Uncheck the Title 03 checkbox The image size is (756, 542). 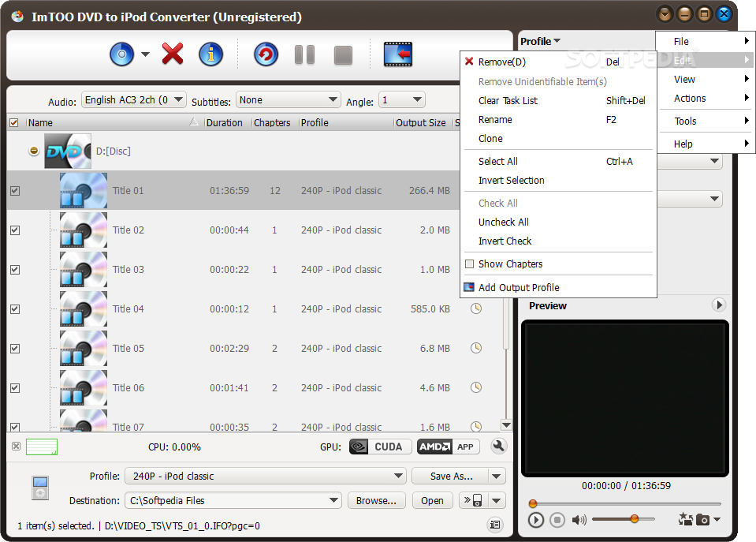(15, 270)
